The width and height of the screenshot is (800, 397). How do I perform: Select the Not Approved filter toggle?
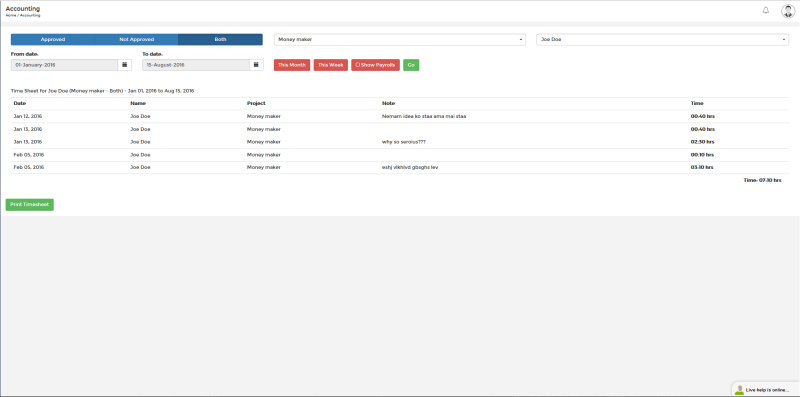pos(137,39)
